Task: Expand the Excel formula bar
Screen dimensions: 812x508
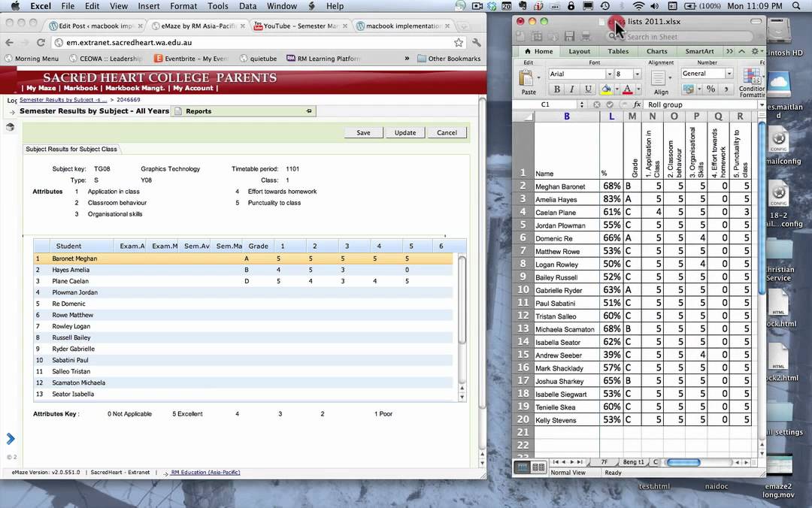Action: click(761, 104)
